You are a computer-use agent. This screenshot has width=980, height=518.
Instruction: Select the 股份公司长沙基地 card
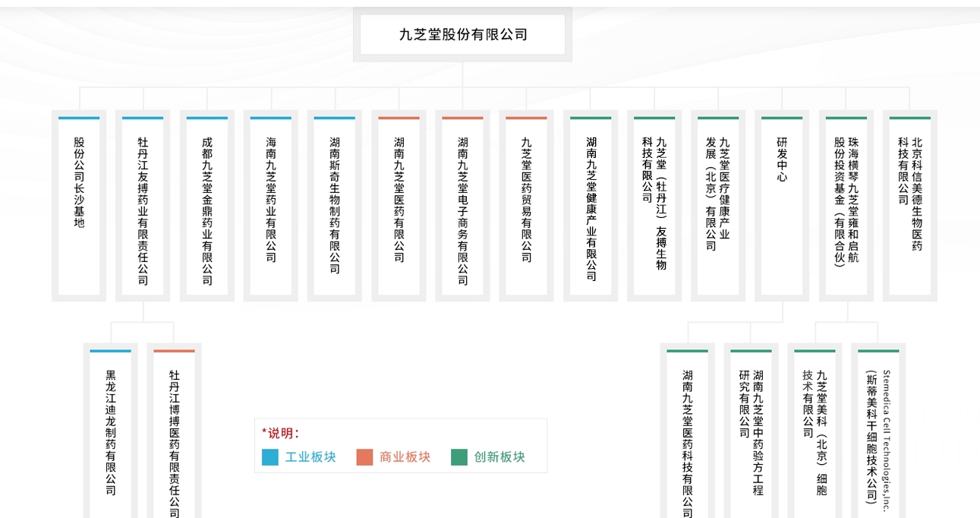[x=79, y=206]
